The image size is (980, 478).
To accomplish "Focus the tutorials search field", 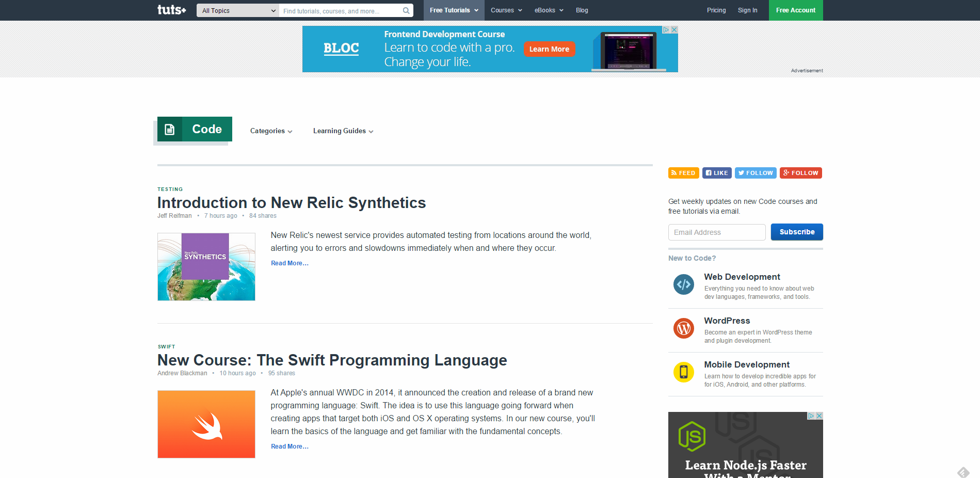I will 341,10.
